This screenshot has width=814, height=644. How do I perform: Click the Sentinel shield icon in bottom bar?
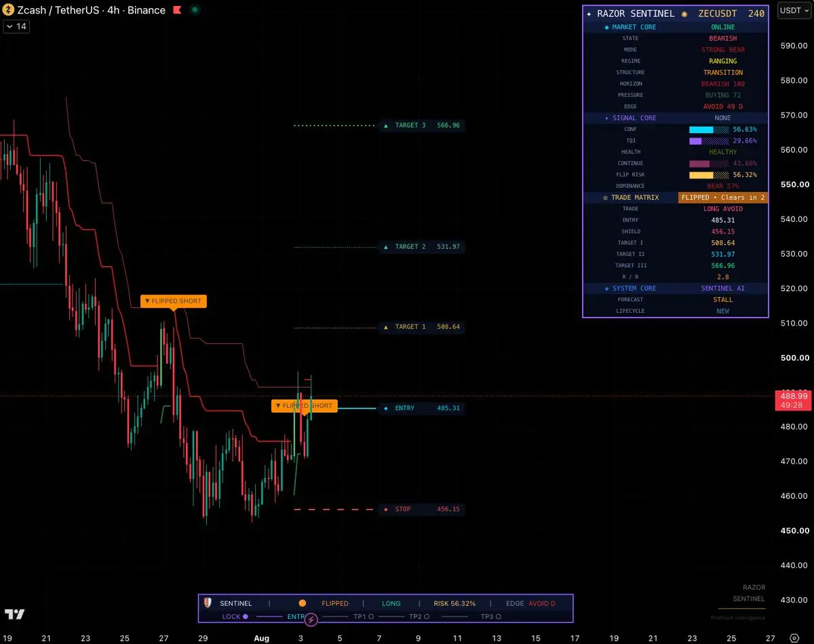tap(208, 603)
